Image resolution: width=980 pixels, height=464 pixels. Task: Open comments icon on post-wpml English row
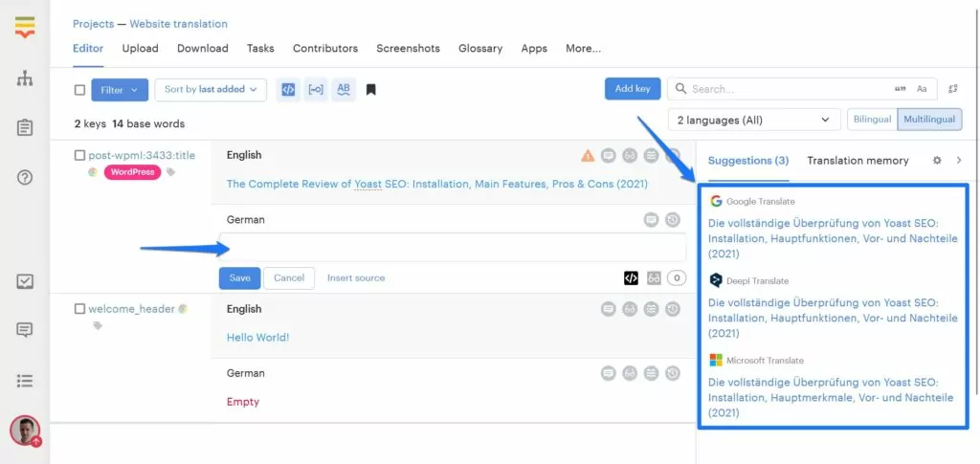click(609, 156)
